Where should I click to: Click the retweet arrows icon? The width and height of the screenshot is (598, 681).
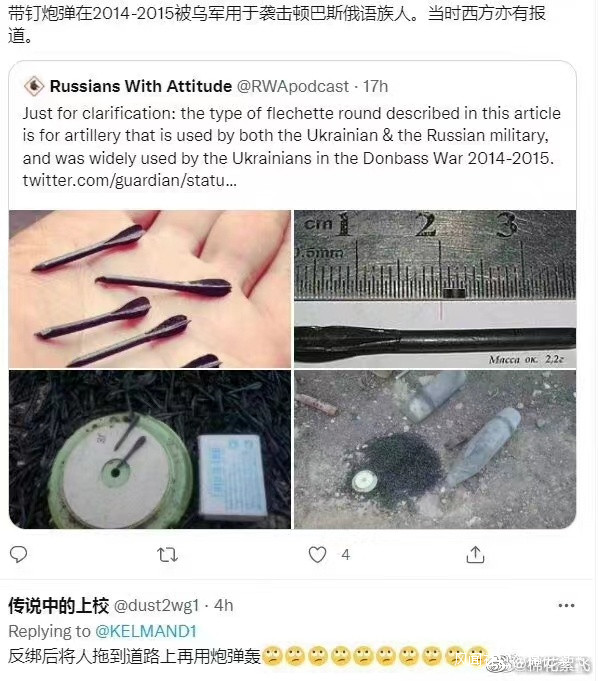coord(168,555)
